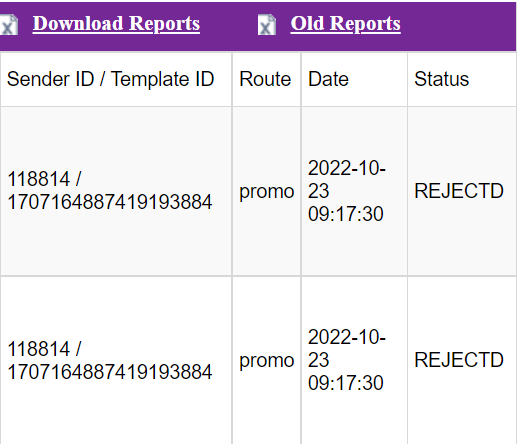Screen dimensions: 525x444
Task: Click the purple reports header bar
Action: click(x=258, y=26)
